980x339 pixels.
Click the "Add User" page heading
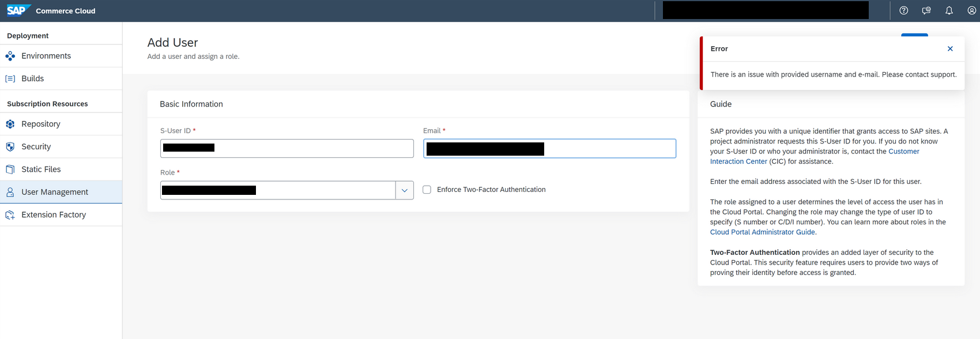point(173,43)
